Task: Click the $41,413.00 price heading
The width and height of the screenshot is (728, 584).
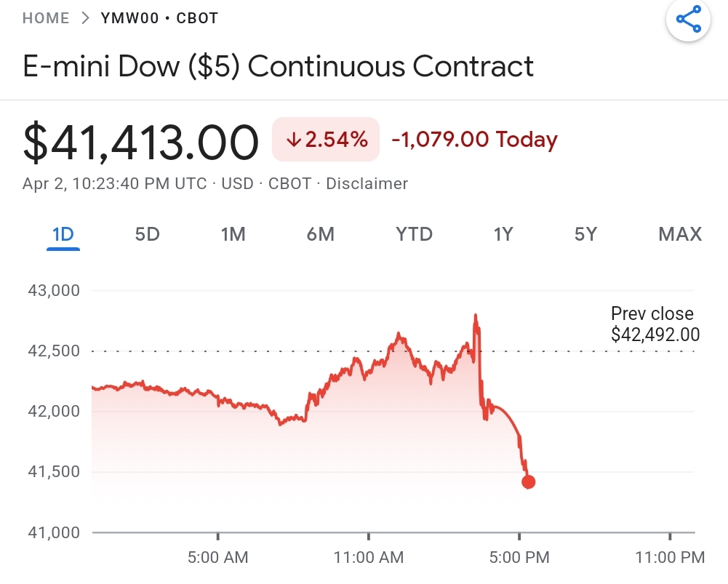Action: coord(141,141)
